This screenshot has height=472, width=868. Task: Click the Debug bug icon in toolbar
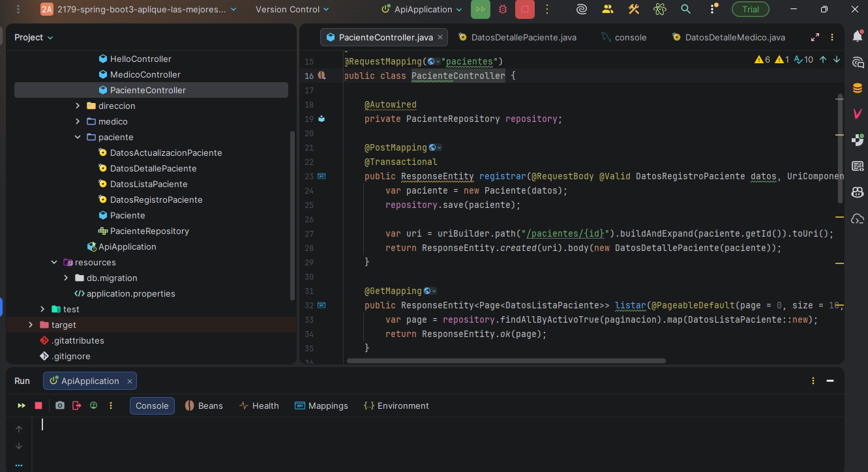tap(502, 9)
